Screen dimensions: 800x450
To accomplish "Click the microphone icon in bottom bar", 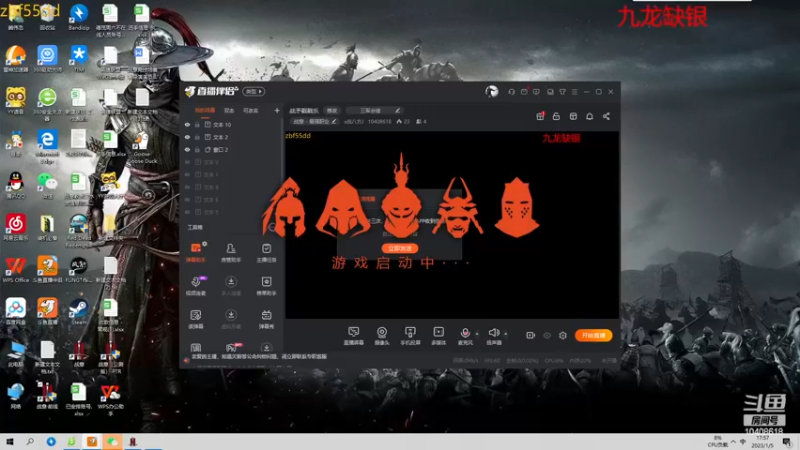I will (x=465, y=333).
